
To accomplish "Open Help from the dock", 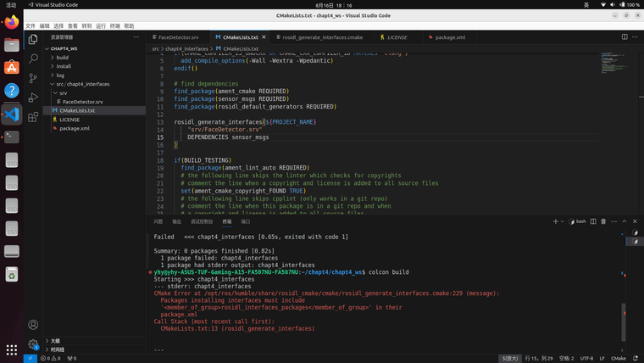I will click(12, 91).
